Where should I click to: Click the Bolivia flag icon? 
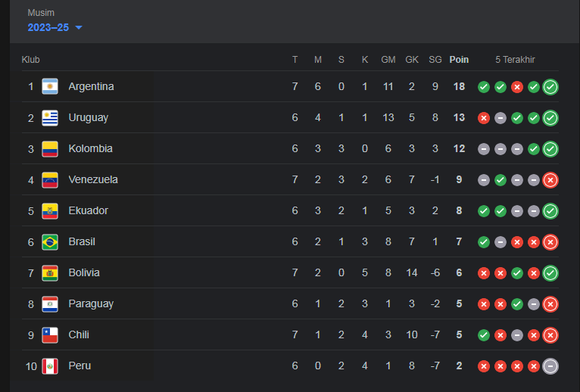coord(50,273)
